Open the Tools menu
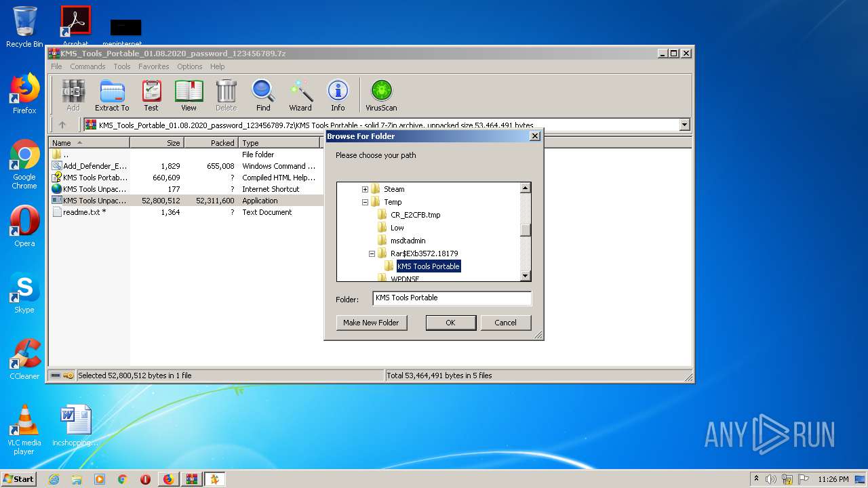This screenshot has height=488, width=868. pyautogui.click(x=122, y=66)
